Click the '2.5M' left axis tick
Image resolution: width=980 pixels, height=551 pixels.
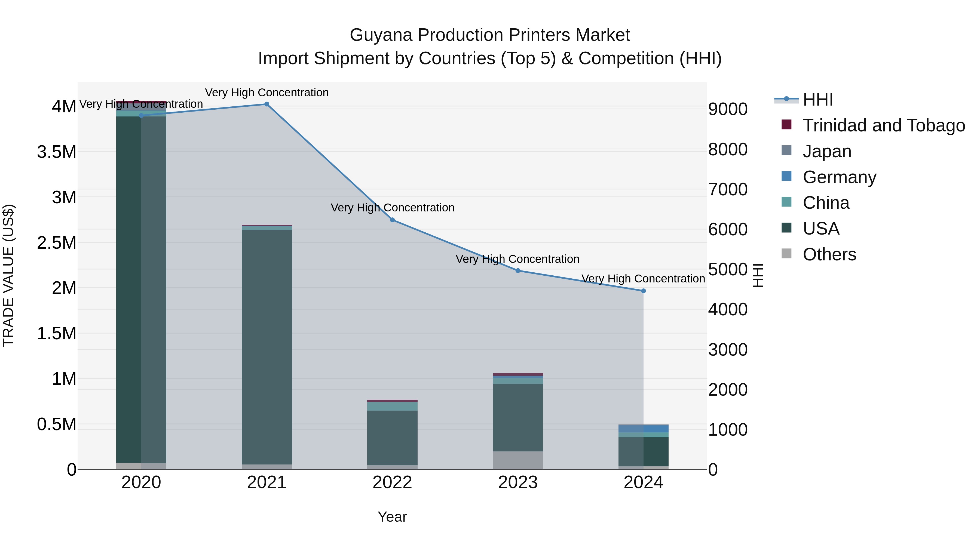click(x=57, y=243)
